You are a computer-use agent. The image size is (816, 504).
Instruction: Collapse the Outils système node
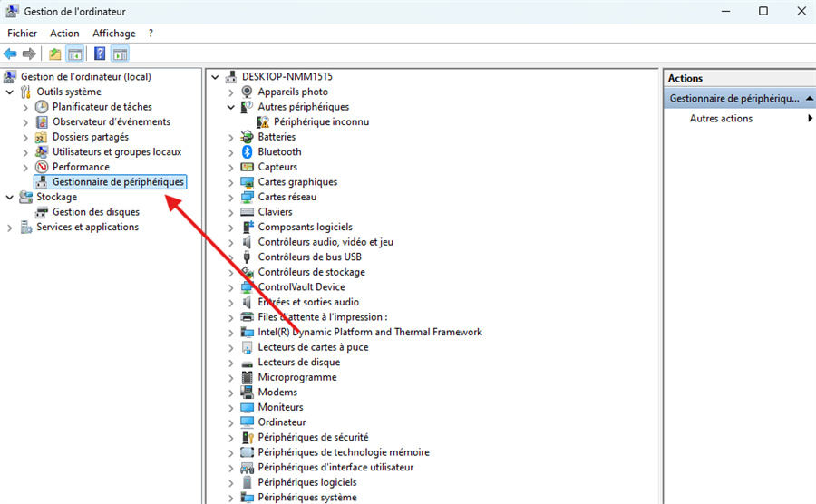[x=9, y=92]
